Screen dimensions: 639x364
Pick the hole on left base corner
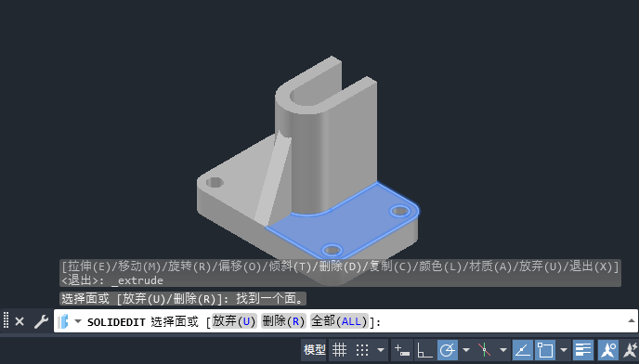(215, 182)
